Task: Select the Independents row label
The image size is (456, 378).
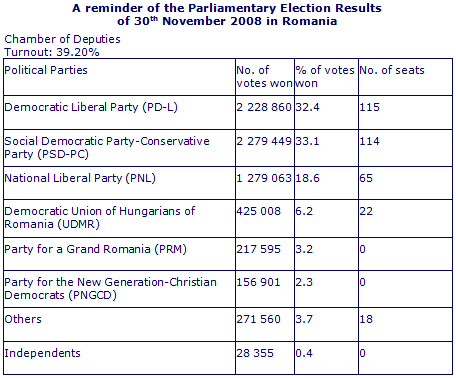Action: (42, 353)
